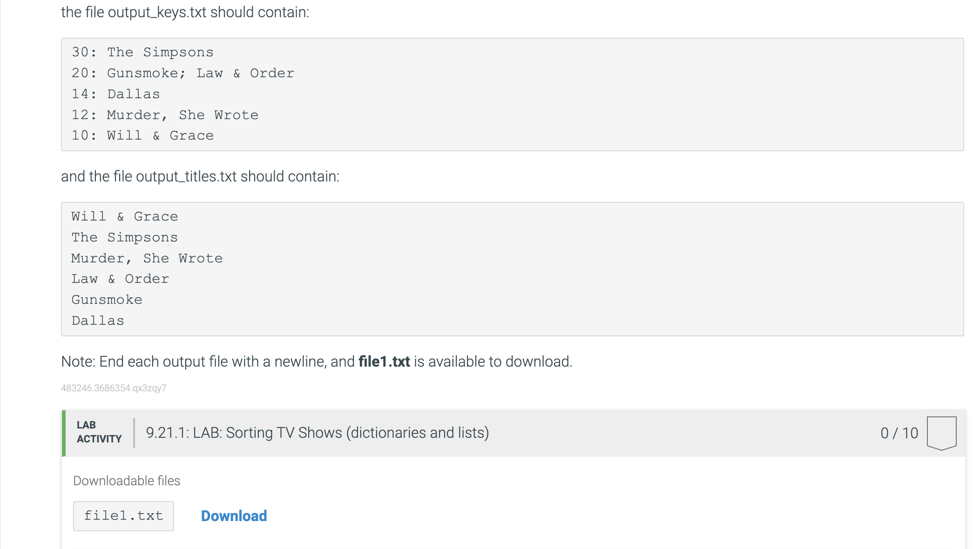Click the activity ID 483246.3686354.qx3zqy7
This screenshot has height=549, width=980.
[x=114, y=388]
